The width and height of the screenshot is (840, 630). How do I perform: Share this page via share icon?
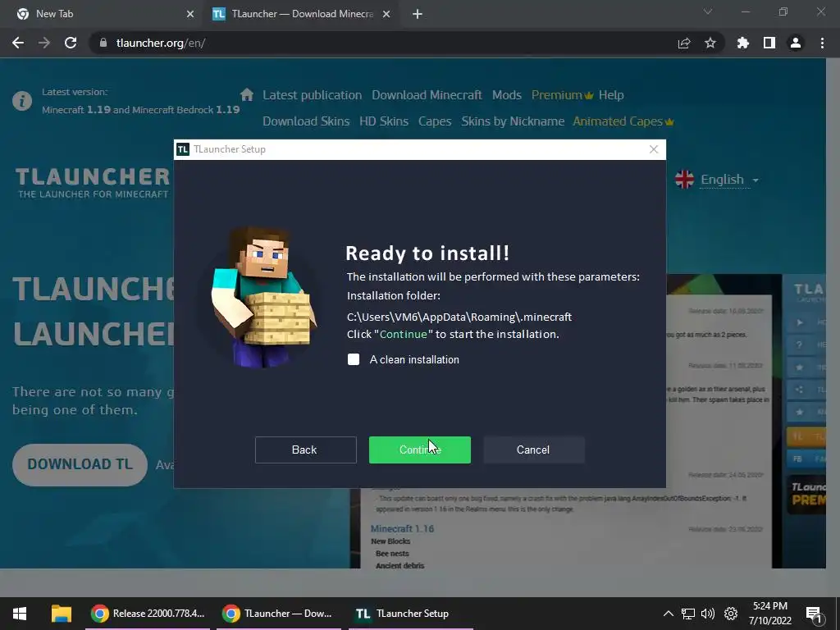[684, 43]
